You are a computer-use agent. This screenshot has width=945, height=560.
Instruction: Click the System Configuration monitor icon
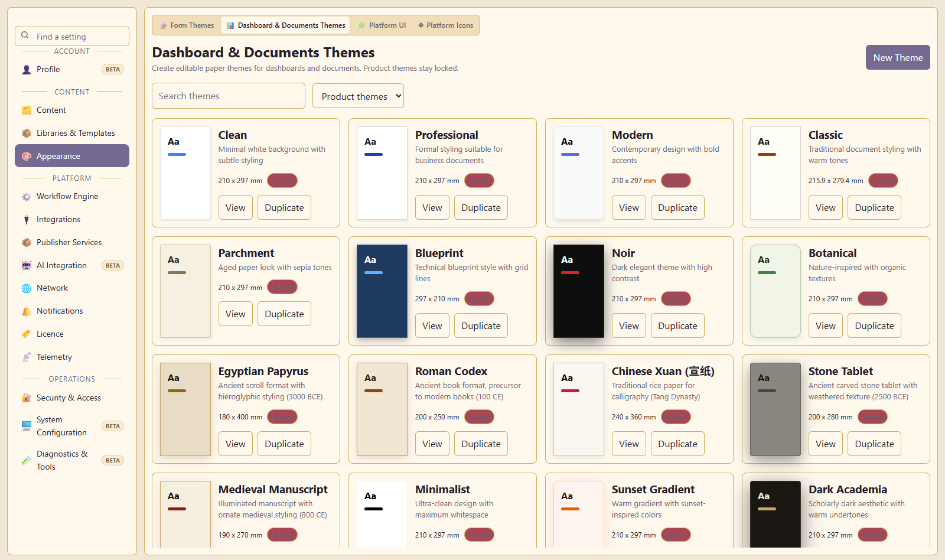[x=27, y=426]
